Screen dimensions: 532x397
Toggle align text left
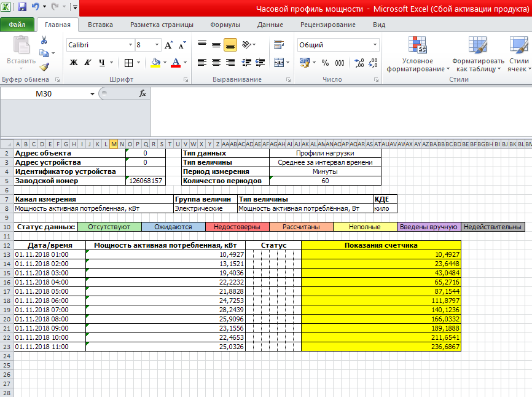pyautogui.click(x=202, y=63)
